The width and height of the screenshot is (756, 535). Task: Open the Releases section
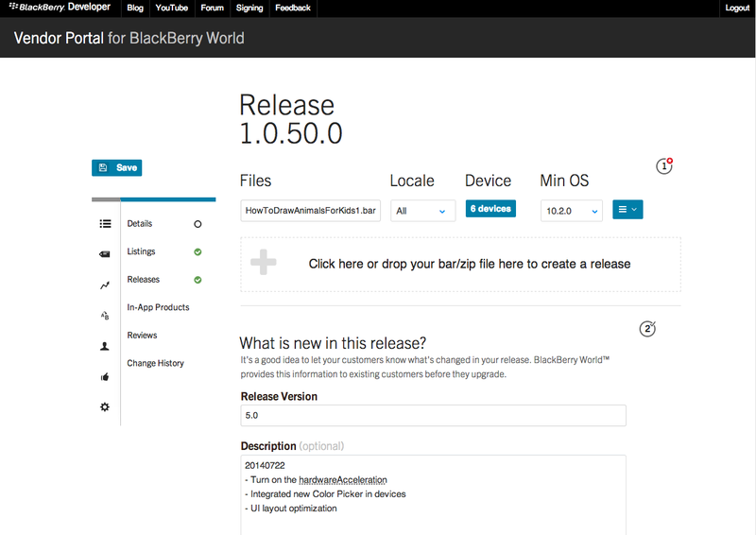[144, 280]
